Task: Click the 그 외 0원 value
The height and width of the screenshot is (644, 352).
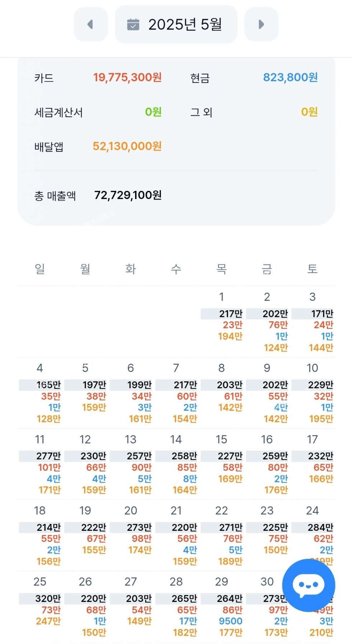Action: [309, 112]
